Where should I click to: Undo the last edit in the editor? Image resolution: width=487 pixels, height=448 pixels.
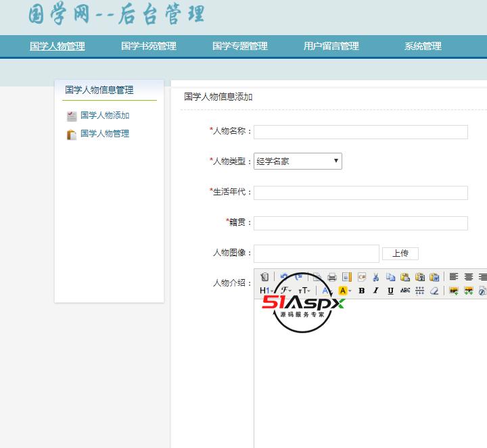283,276
